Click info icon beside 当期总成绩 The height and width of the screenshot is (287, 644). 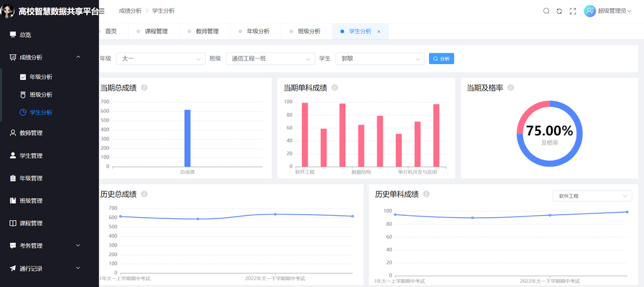(145, 87)
